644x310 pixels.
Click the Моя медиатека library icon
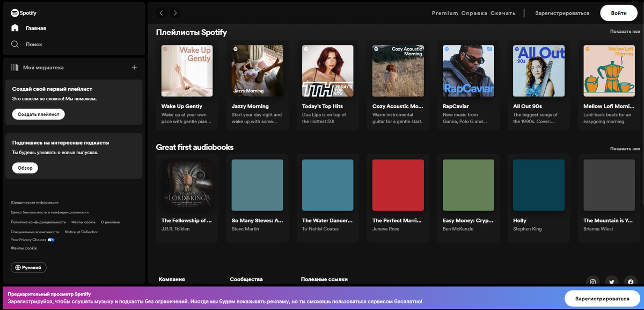(x=14, y=67)
